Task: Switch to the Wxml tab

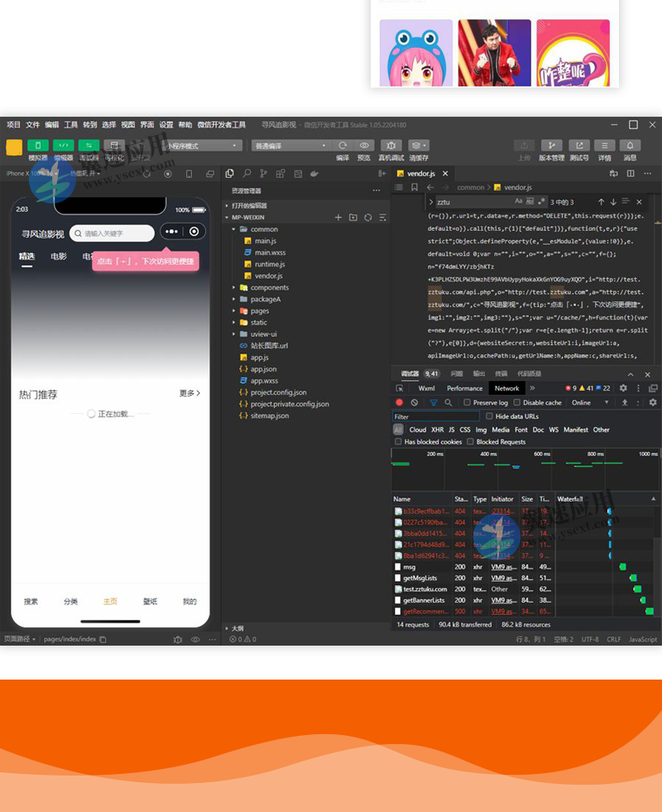Action: point(426,387)
